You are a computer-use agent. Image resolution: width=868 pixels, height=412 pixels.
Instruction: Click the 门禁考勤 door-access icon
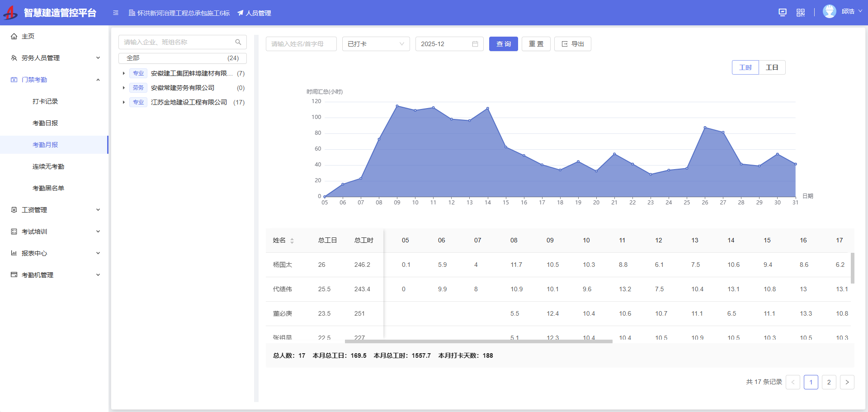click(x=14, y=80)
